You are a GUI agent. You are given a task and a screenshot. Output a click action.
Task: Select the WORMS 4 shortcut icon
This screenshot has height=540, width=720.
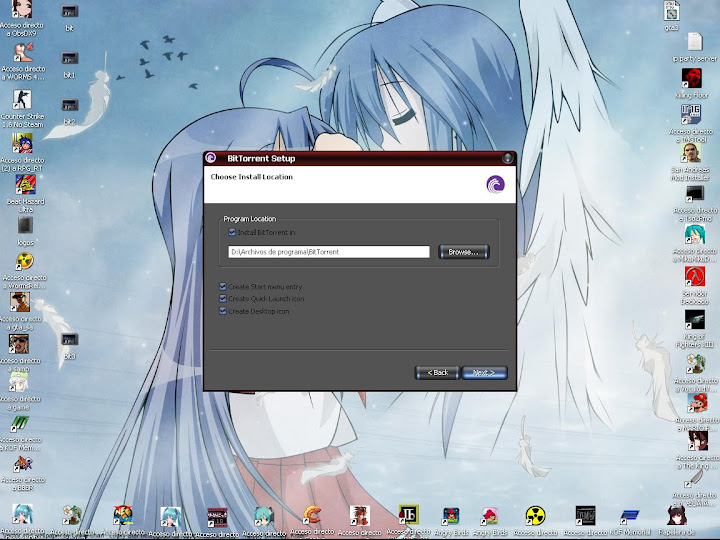(x=23, y=53)
